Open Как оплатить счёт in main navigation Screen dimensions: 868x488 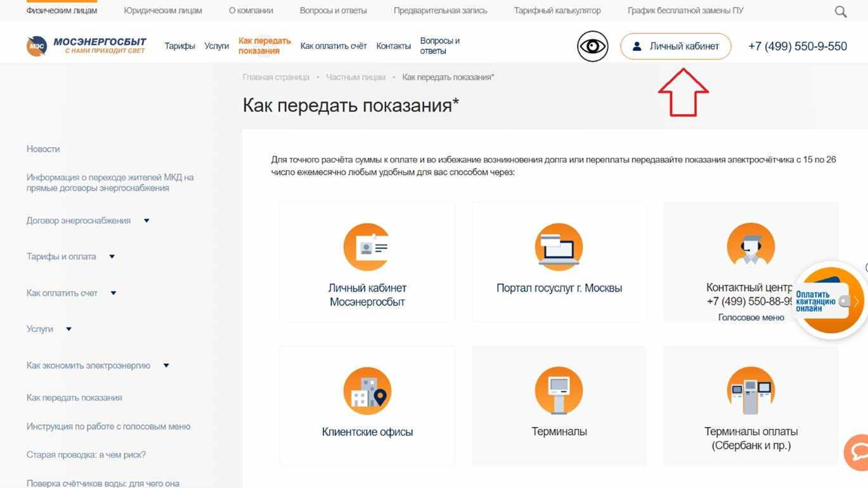[x=334, y=46]
